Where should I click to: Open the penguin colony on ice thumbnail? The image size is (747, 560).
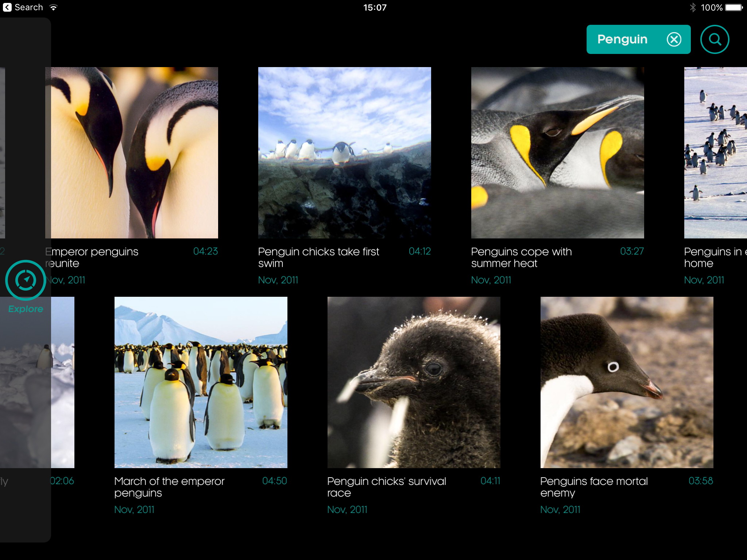716,152
